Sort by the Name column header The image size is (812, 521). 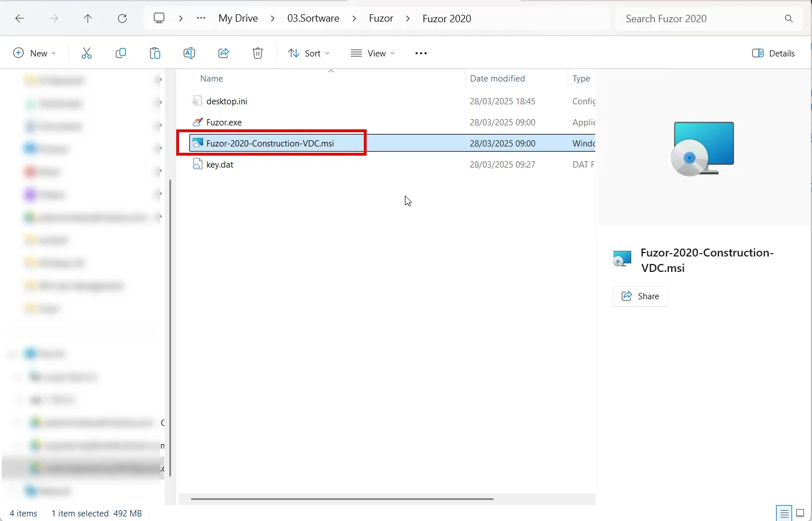point(212,79)
